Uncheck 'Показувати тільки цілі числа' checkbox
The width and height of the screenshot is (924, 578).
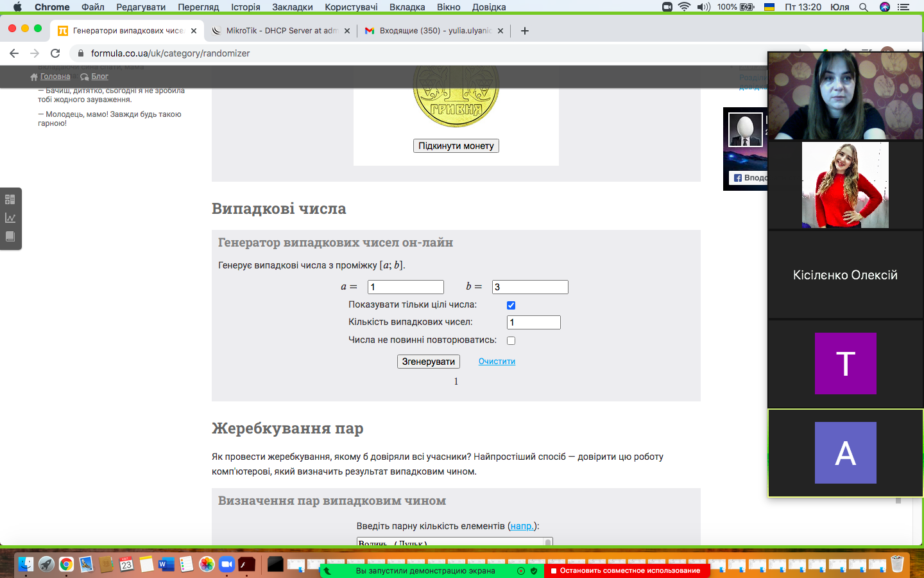[511, 305]
